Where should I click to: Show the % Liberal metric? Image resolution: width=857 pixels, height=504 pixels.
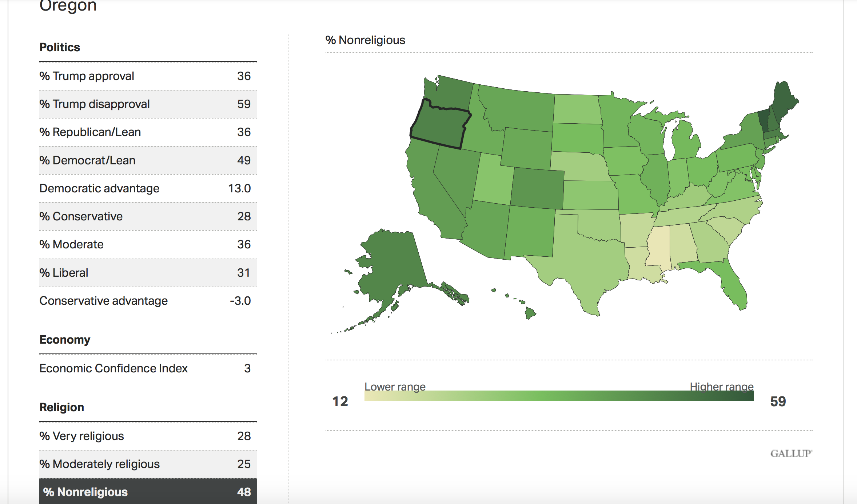coord(148,273)
